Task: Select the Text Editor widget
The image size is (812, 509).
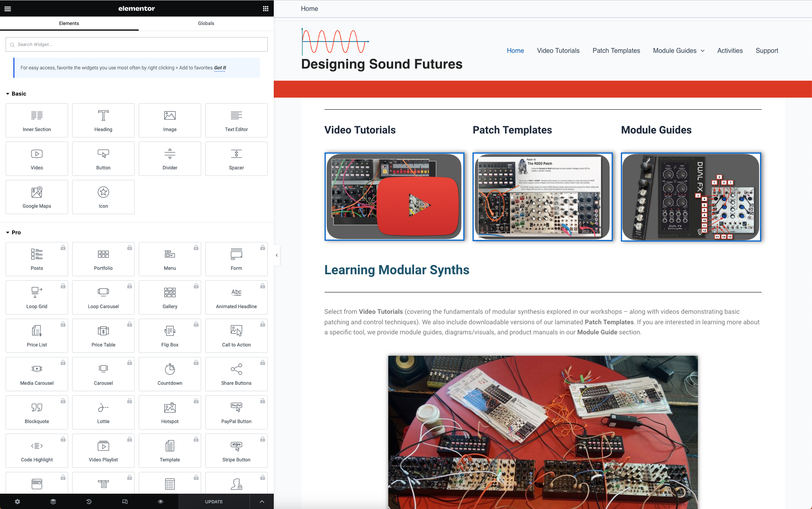Action: point(236,120)
